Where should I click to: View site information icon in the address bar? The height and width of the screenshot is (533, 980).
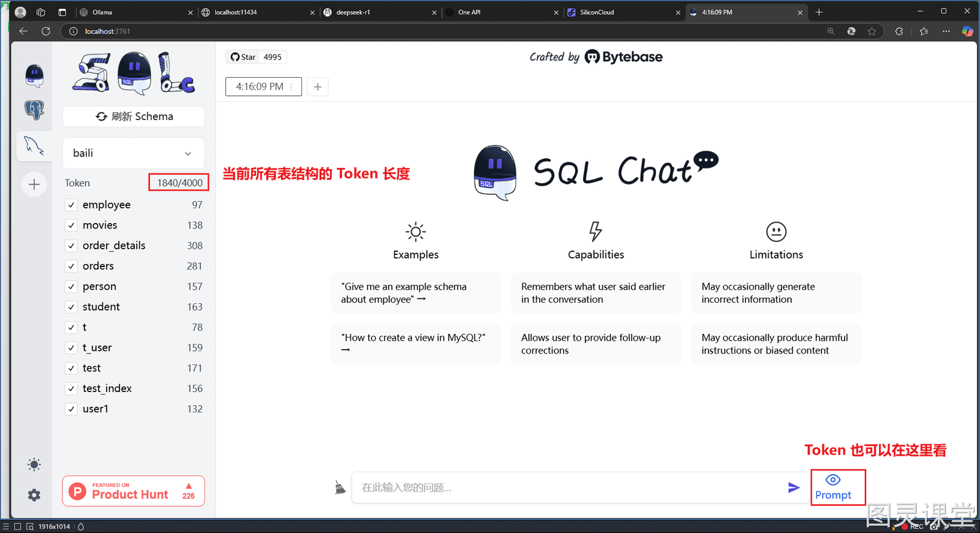pyautogui.click(x=73, y=31)
